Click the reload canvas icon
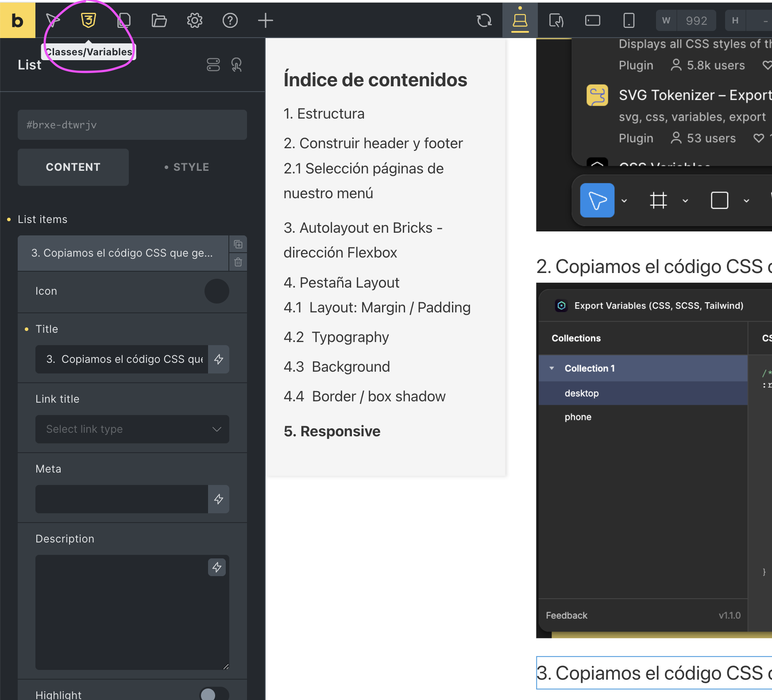The width and height of the screenshot is (772, 700). point(484,20)
